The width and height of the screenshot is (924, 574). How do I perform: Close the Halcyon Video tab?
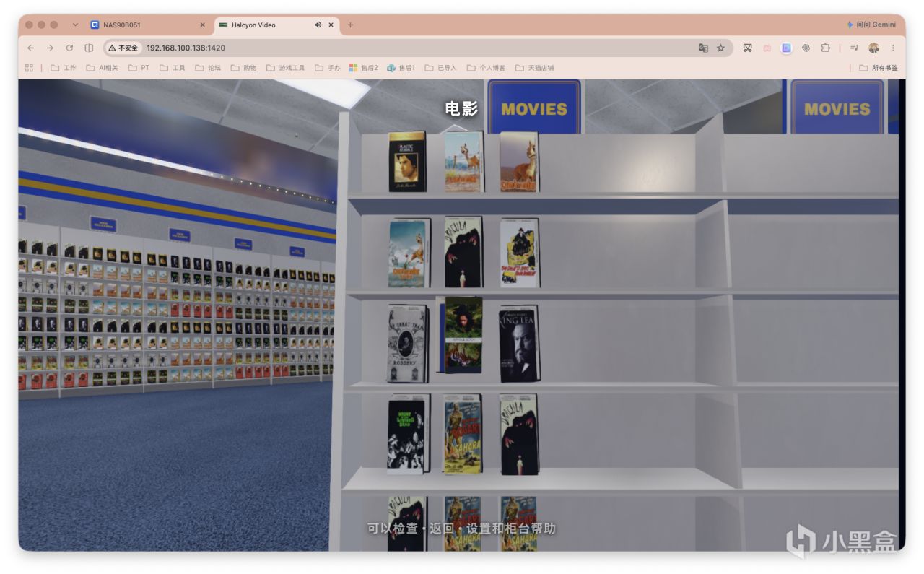click(x=331, y=25)
